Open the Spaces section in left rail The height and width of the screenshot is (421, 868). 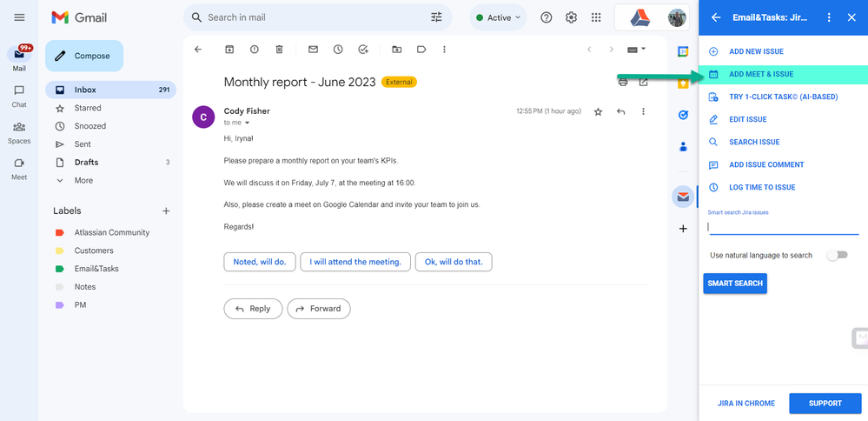[x=19, y=132]
